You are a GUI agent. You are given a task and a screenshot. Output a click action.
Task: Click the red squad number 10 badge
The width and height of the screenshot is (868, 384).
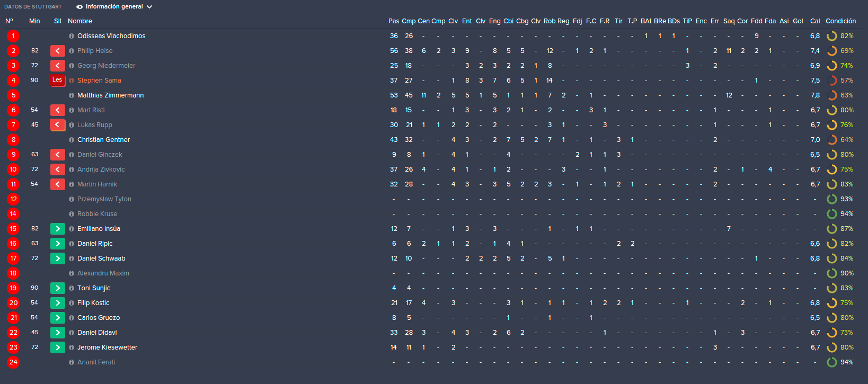pos(13,169)
